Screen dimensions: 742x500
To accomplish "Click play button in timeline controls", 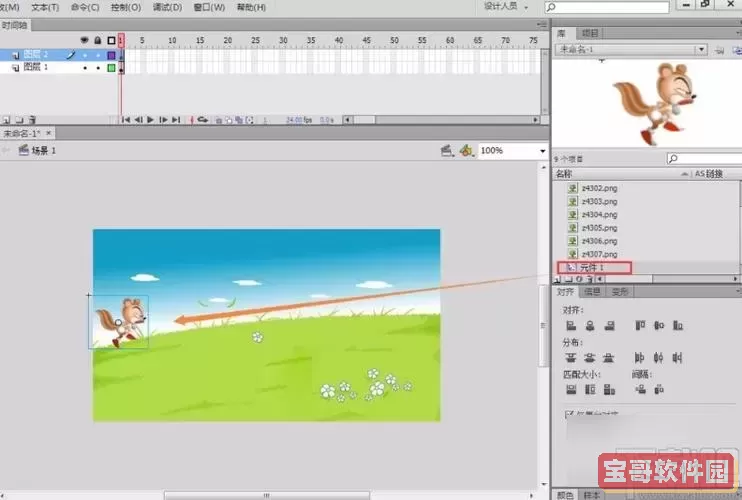I will [x=150, y=120].
